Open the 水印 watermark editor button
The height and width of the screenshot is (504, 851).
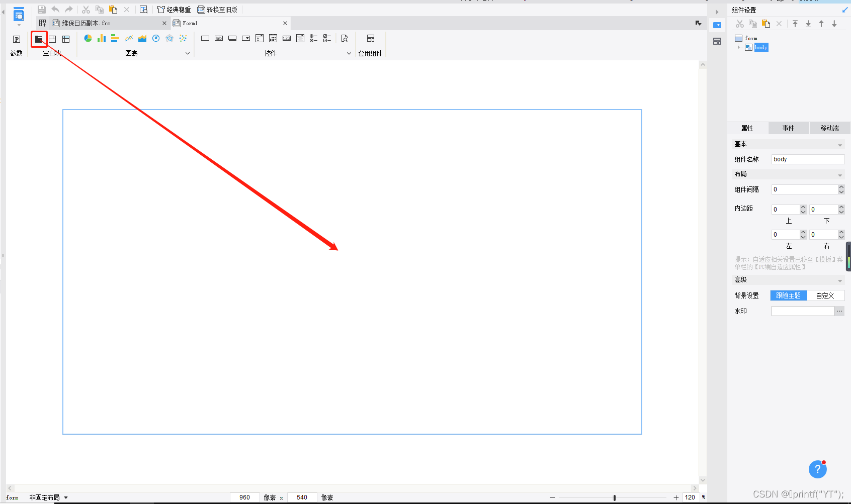pos(839,311)
